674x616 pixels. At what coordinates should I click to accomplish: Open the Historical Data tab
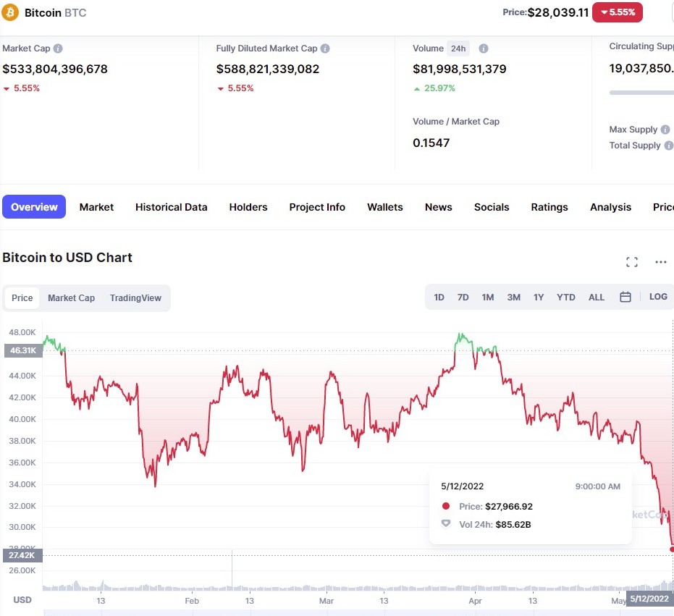pos(171,207)
